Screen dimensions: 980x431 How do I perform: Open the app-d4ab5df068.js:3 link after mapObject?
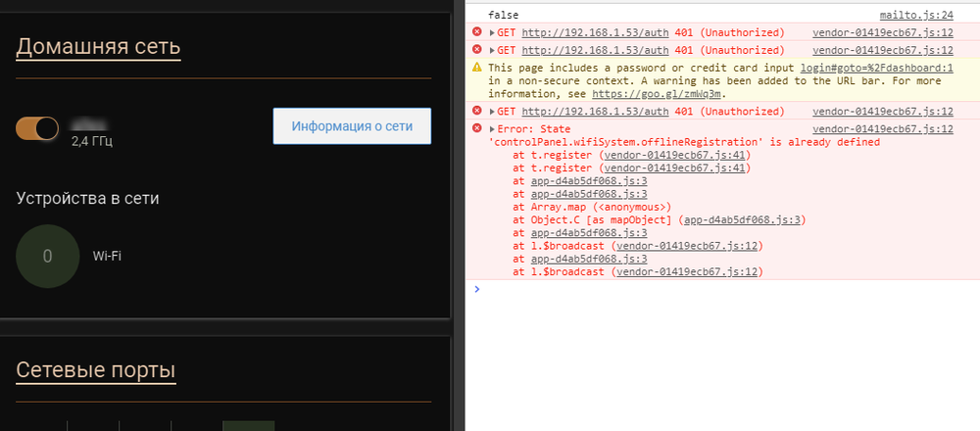[743, 219]
